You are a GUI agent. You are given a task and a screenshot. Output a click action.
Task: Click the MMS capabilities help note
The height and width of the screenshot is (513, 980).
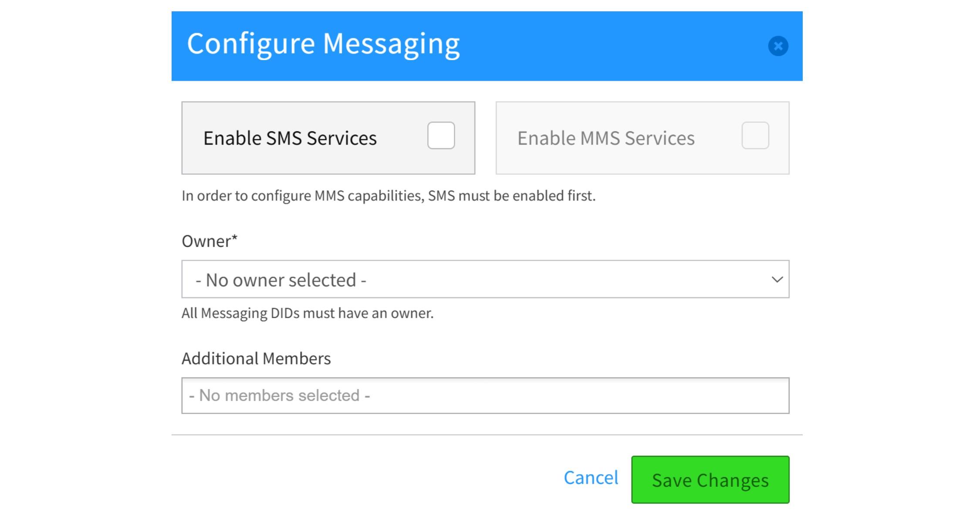coord(388,196)
